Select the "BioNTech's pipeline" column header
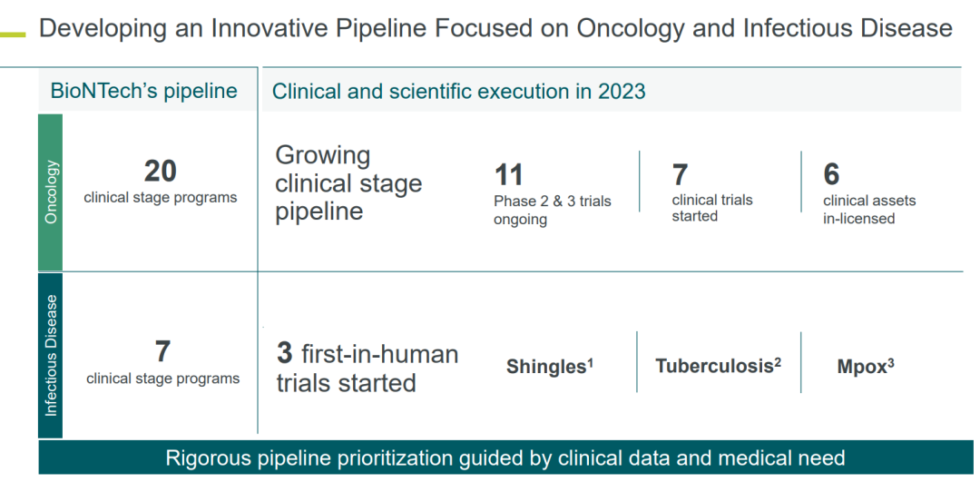This screenshot has width=980, height=482. [143, 91]
